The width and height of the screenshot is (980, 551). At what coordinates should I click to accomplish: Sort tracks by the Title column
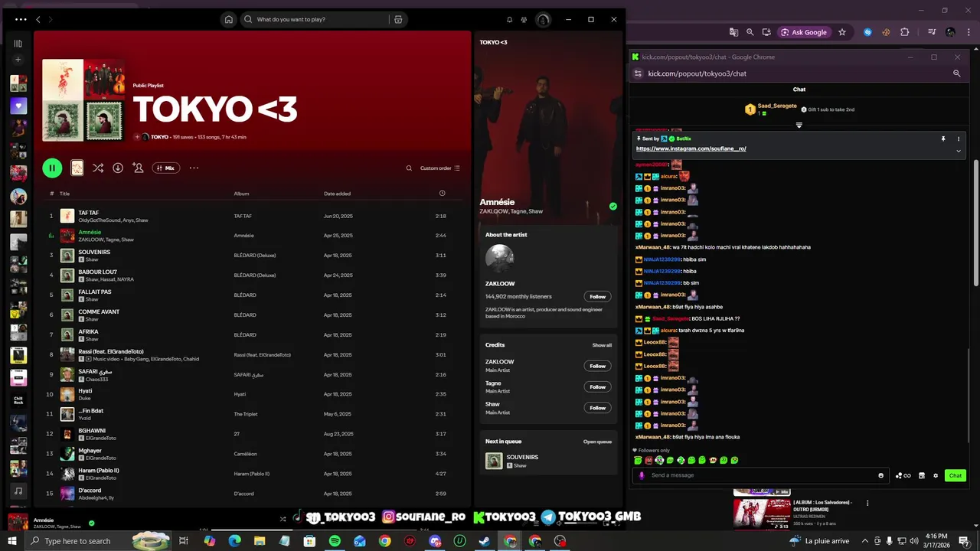[x=64, y=194]
